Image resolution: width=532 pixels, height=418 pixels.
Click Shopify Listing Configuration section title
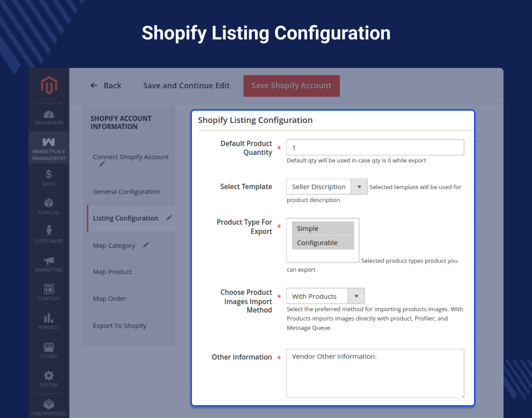[255, 120]
